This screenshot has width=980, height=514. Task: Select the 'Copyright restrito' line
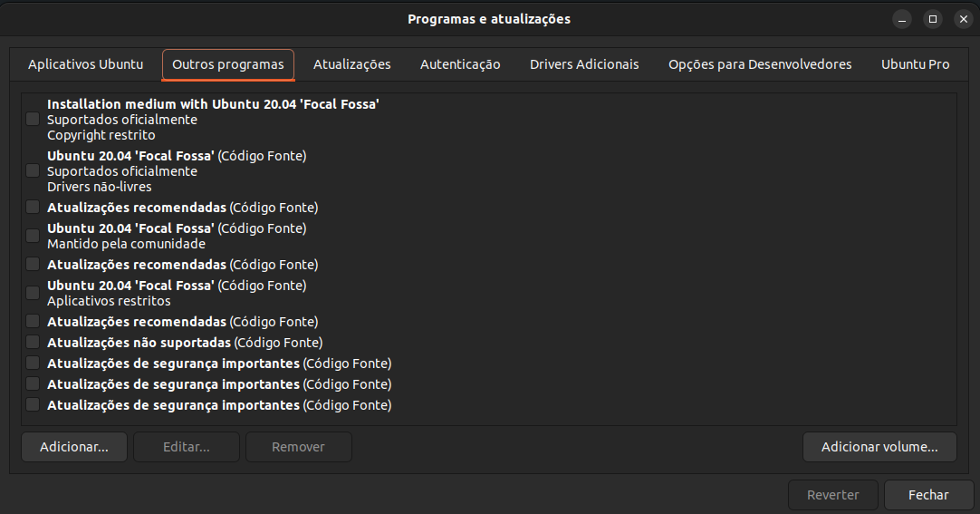pos(101,135)
